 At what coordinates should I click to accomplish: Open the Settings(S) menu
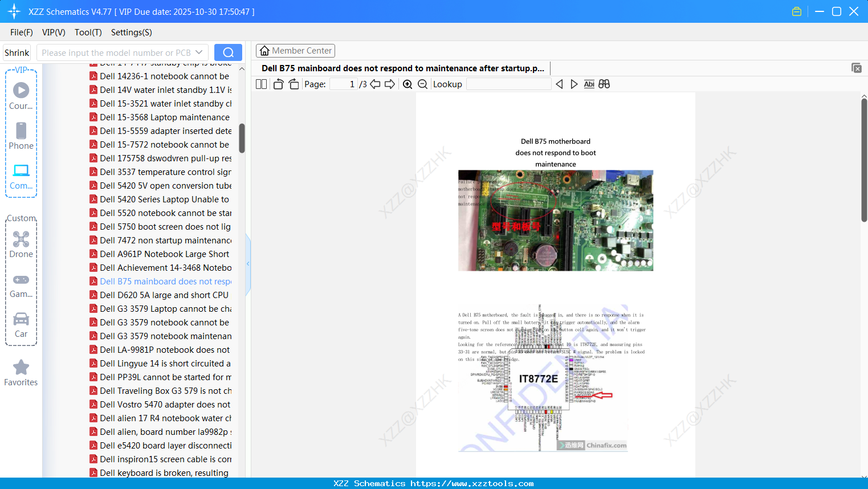click(x=132, y=32)
